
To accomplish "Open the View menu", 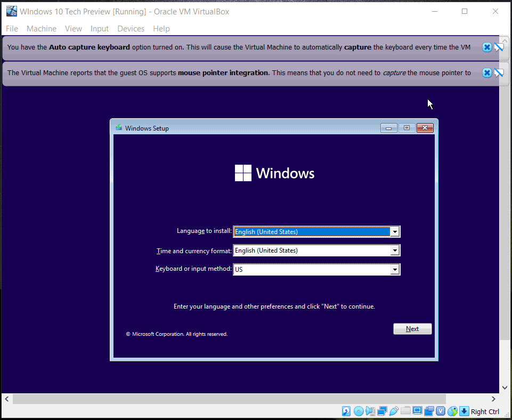I will [x=74, y=29].
